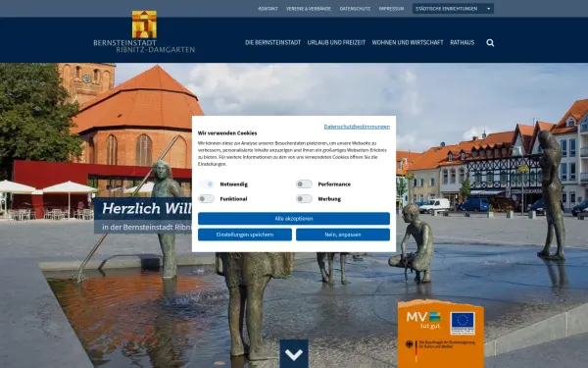
Task: Go to the Kontakt page
Action: click(268, 9)
